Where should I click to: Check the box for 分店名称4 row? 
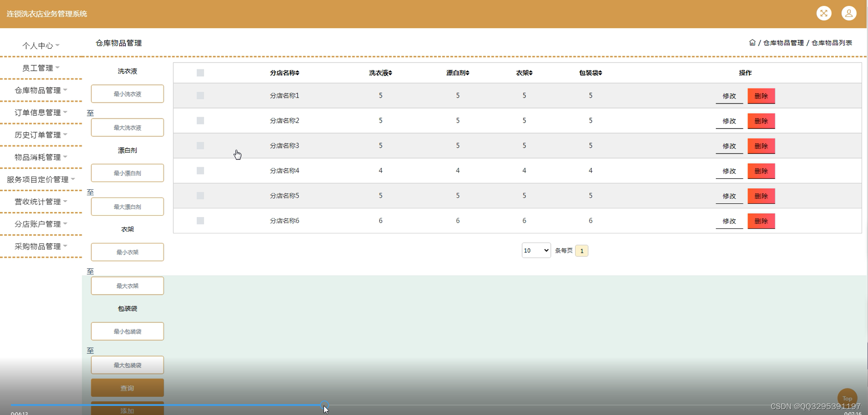click(200, 171)
